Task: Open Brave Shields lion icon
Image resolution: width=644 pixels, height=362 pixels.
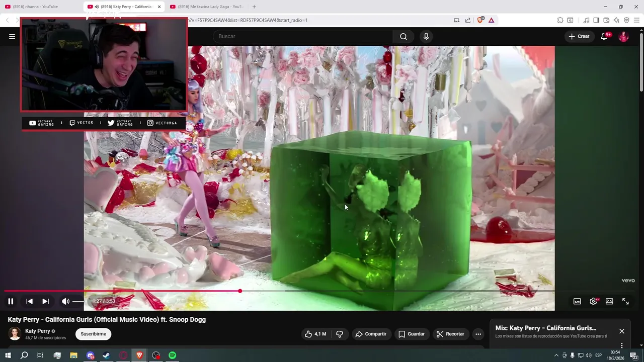Action: [480, 20]
